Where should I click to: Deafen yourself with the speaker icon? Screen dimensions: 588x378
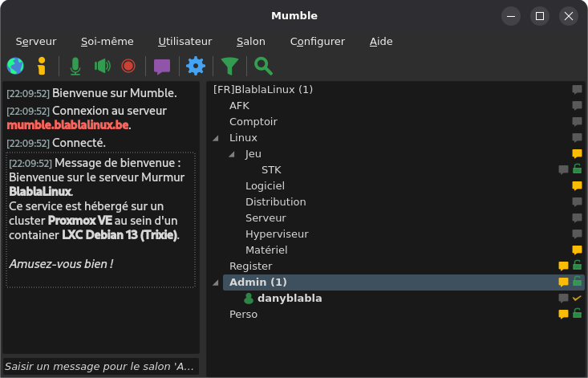(103, 66)
